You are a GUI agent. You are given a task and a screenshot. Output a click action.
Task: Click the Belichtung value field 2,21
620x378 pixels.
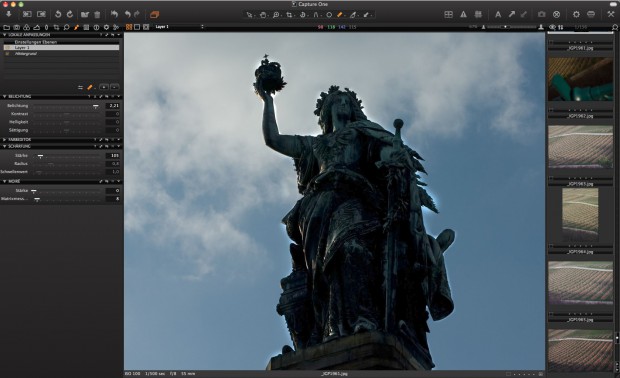pyautogui.click(x=112, y=106)
